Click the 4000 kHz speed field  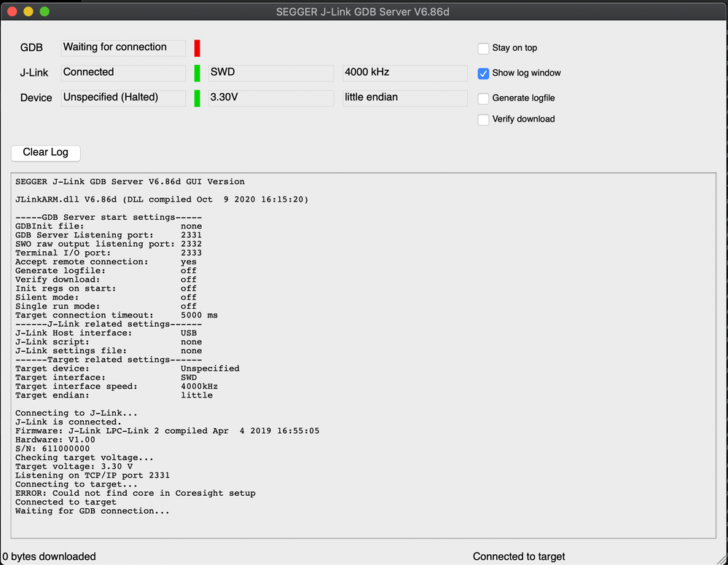[405, 73]
